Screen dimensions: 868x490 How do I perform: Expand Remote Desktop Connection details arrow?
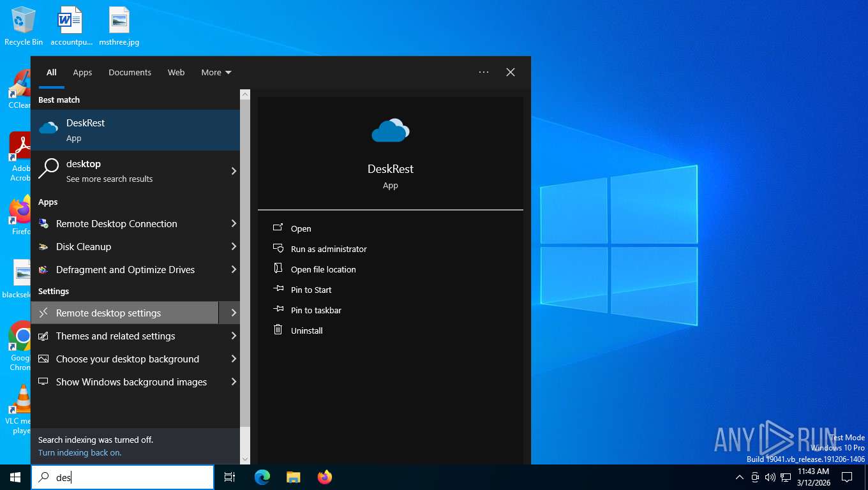(234, 224)
